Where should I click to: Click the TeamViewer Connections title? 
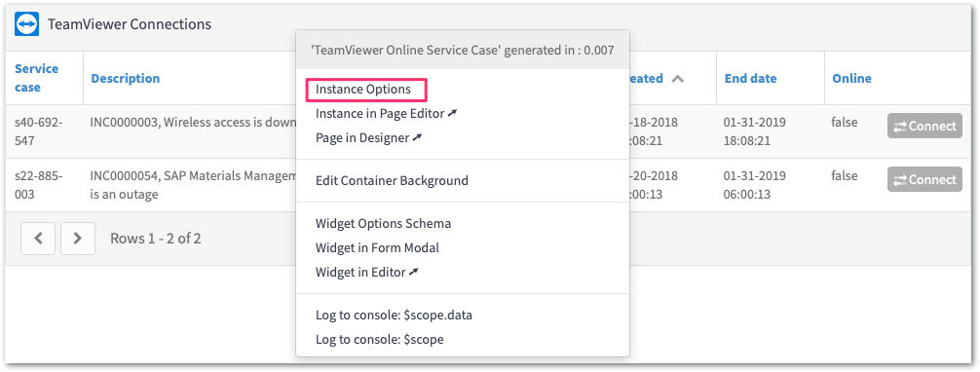click(x=130, y=24)
